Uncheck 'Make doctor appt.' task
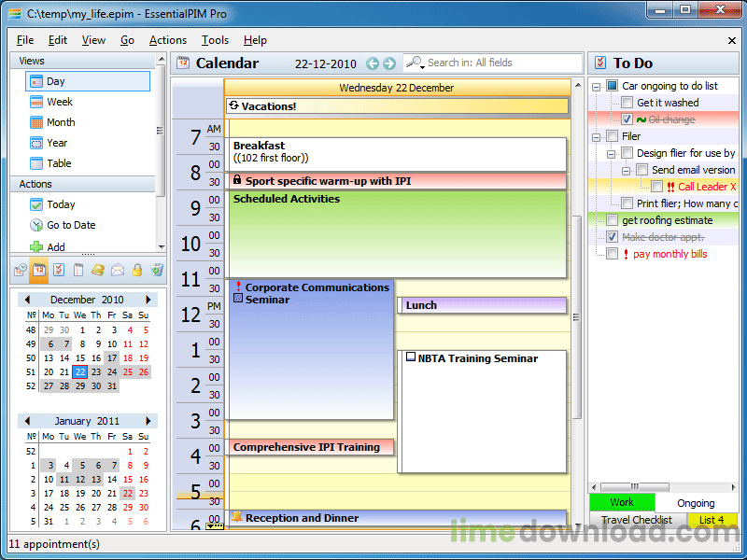 tap(613, 237)
